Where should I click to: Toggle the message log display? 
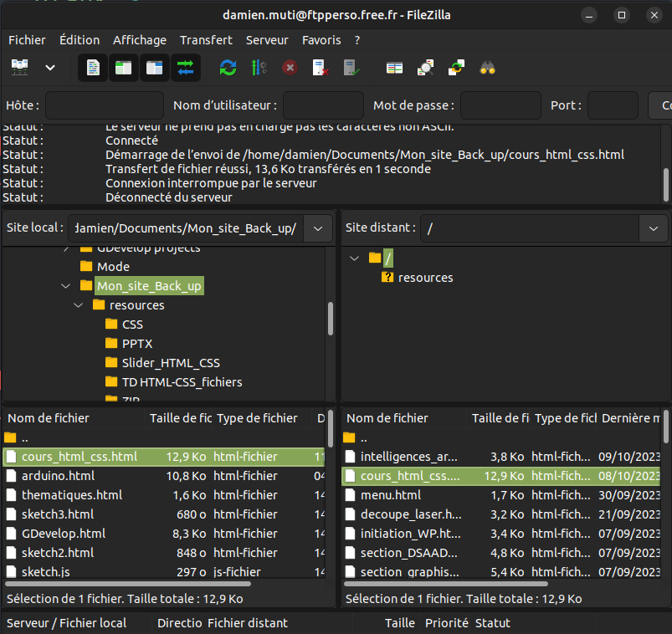(93, 68)
